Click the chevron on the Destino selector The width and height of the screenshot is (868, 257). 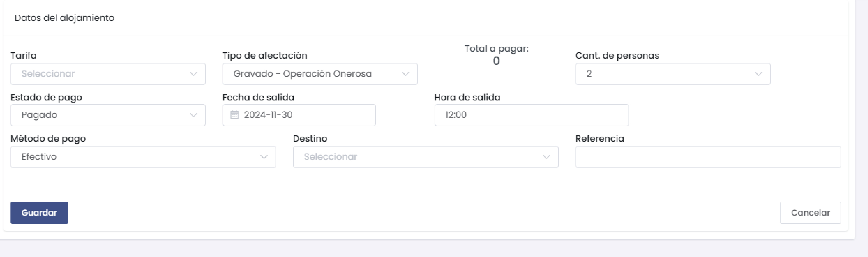point(546,157)
